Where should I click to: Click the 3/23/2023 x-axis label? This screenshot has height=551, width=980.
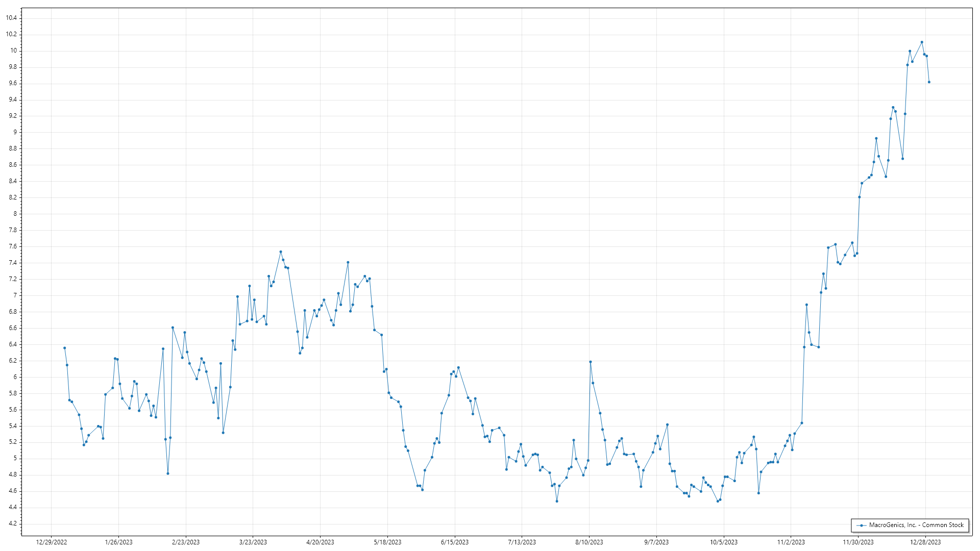click(253, 542)
